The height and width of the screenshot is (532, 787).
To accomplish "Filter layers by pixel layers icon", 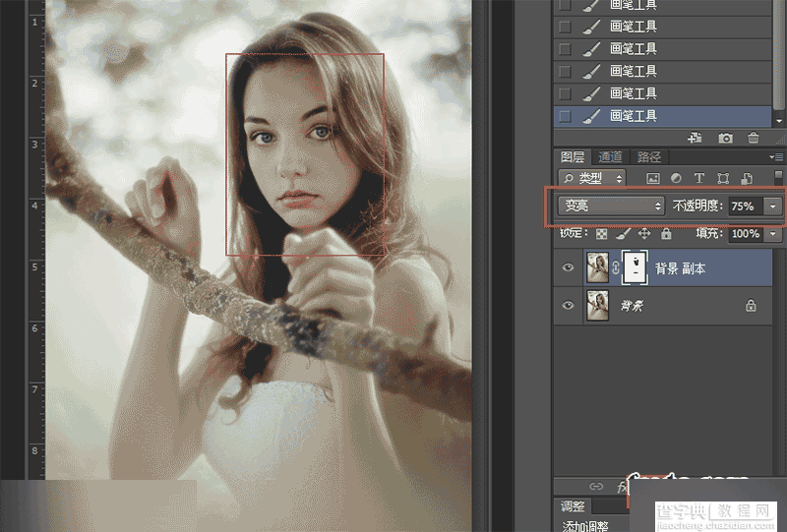I will tap(653, 178).
